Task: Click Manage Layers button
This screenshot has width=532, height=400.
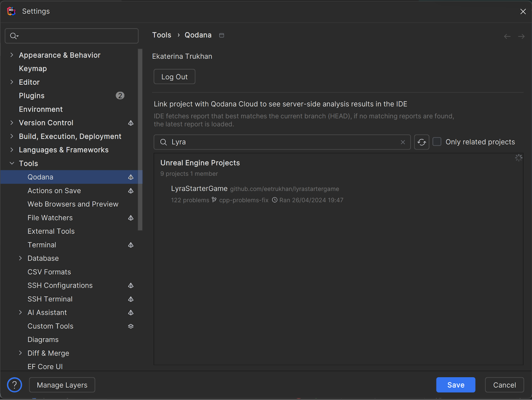Action: pyautogui.click(x=62, y=385)
